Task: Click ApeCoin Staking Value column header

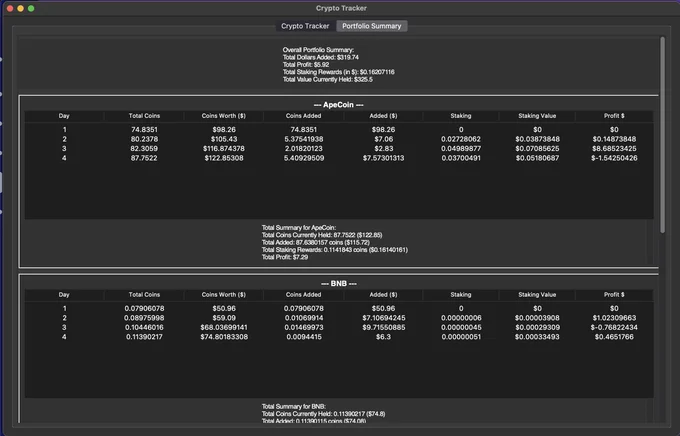Action: 537,116
